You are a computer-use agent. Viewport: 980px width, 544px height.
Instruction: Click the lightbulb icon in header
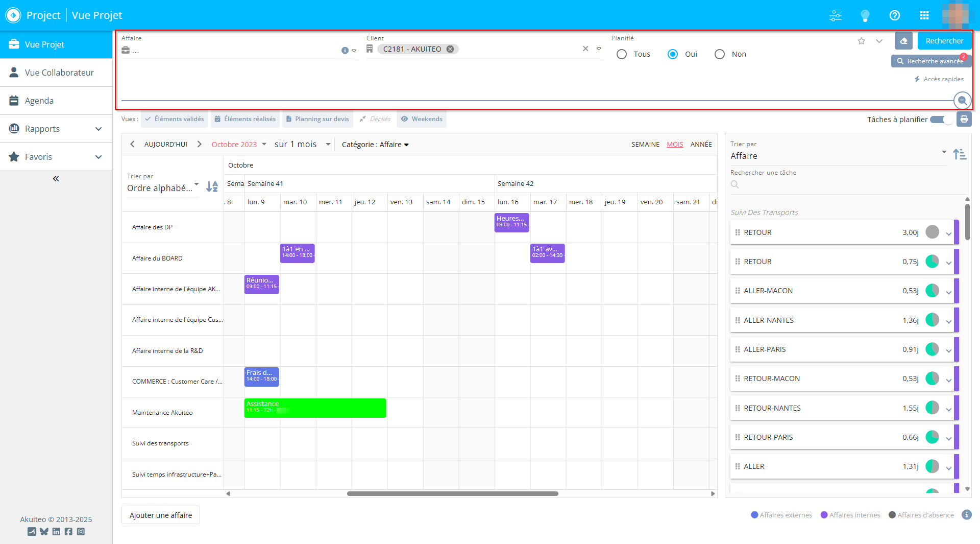tap(865, 15)
